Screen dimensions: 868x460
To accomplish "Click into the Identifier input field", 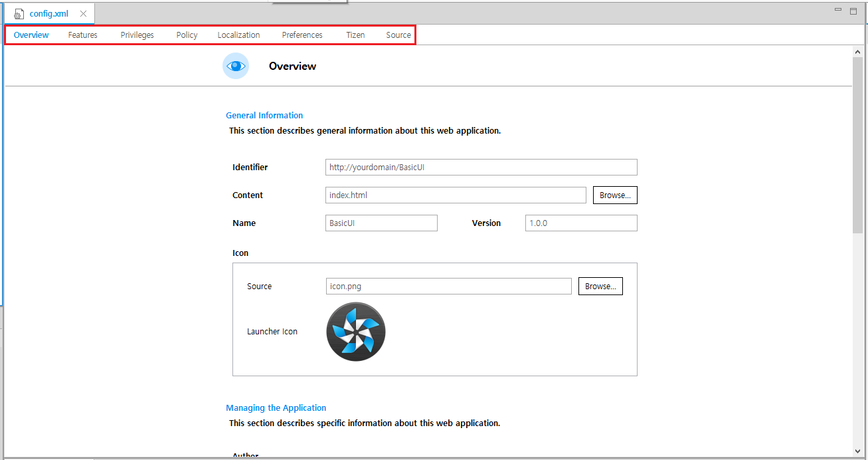I will coord(481,168).
